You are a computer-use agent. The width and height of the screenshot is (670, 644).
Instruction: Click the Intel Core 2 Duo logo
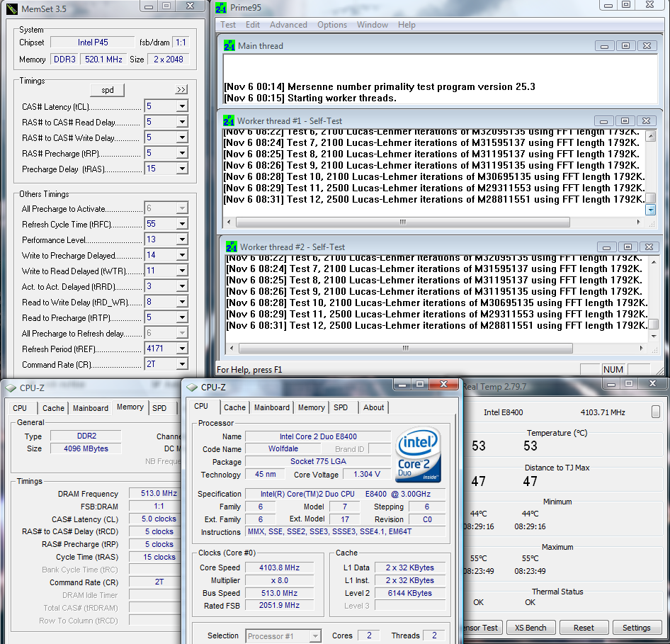tap(419, 454)
